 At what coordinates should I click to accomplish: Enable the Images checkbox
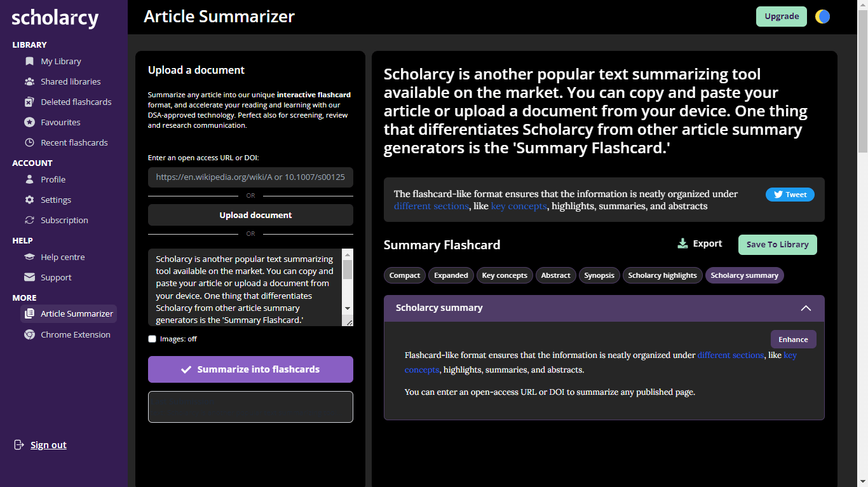click(152, 339)
